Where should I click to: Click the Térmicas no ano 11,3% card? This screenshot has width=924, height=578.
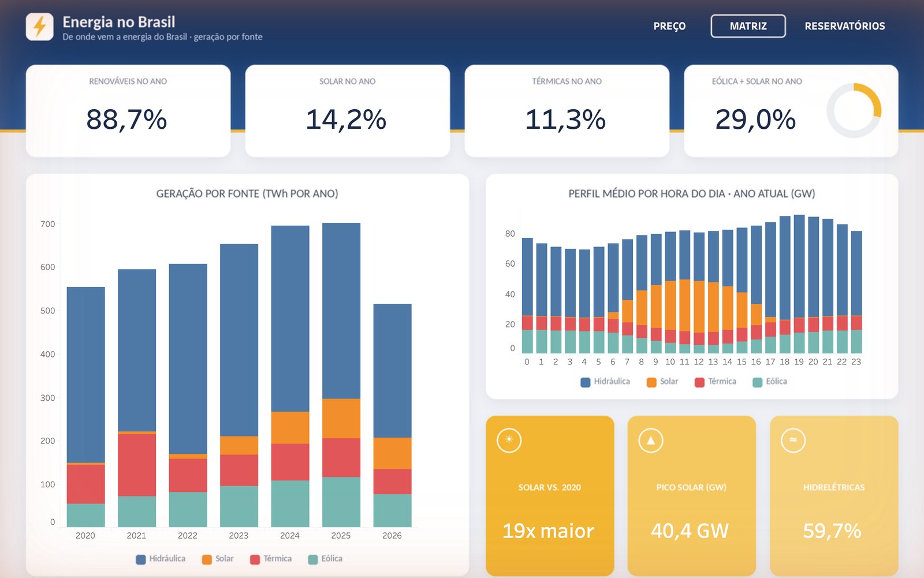[x=567, y=111]
